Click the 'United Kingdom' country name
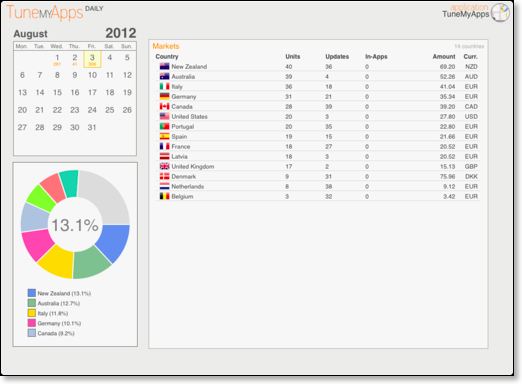522x384 pixels. point(193,166)
